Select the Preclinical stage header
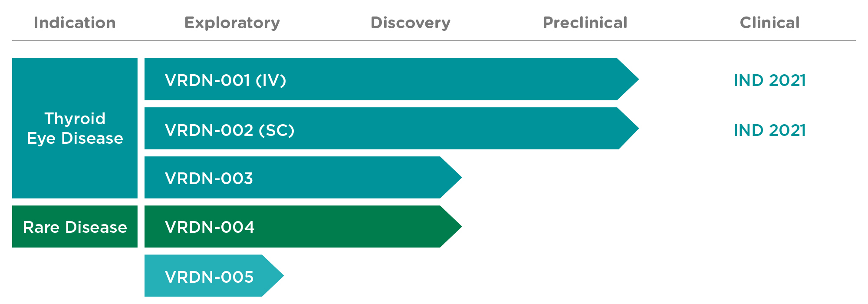The height and width of the screenshot is (304, 868). 585,23
